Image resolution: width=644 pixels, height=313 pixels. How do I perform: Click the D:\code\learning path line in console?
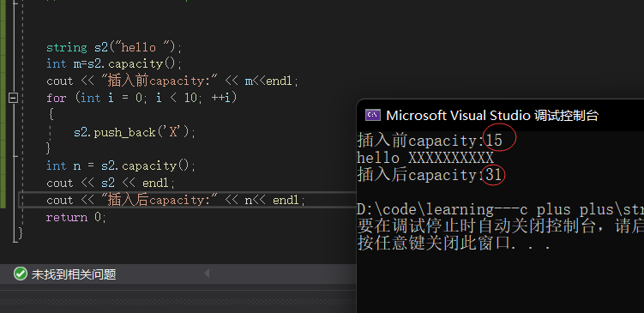500,209
